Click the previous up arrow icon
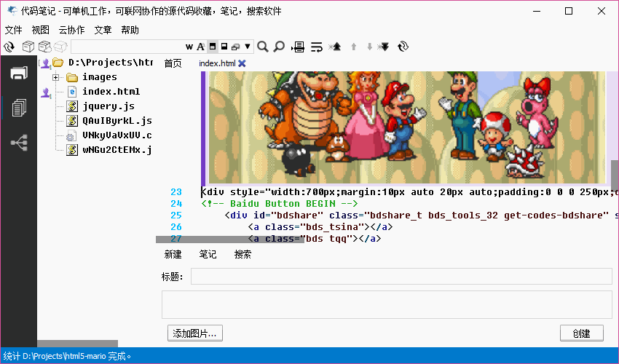The height and width of the screenshot is (364, 619). point(354,47)
